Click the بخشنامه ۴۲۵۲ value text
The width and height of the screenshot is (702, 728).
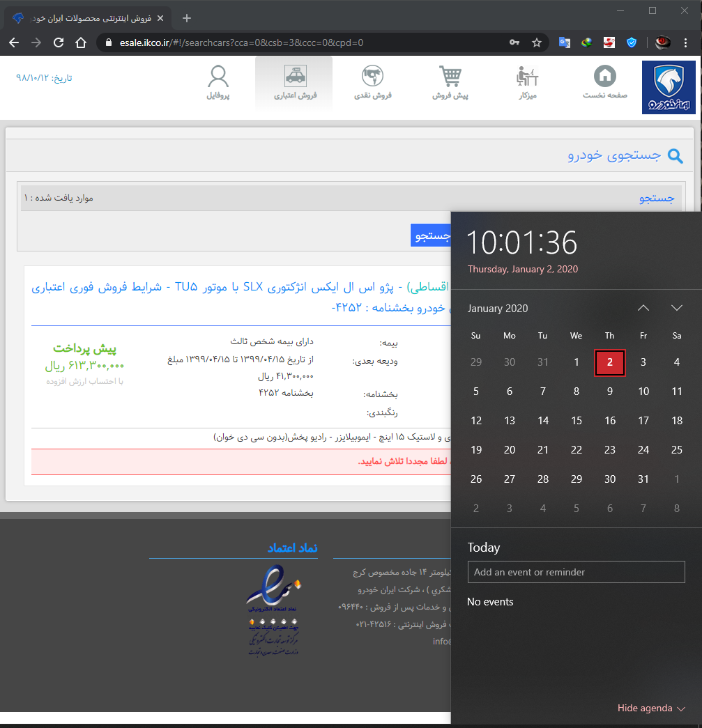[x=286, y=393]
